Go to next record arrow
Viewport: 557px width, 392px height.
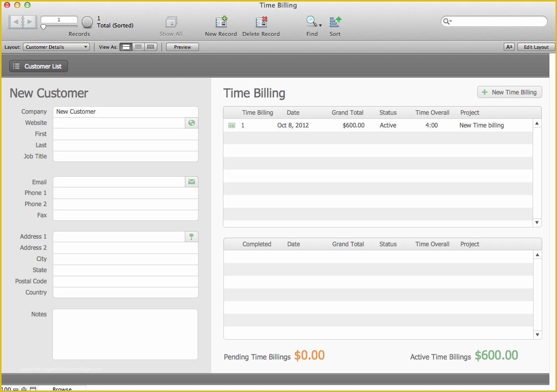(x=30, y=22)
